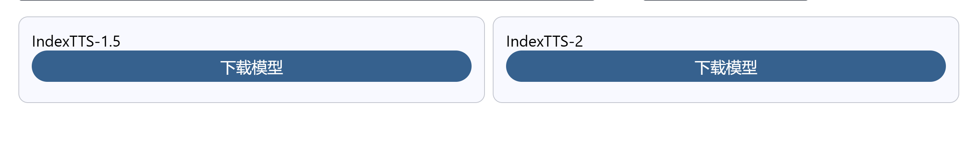Click the IndexTTS-2 title label
The height and width of the screenshot is (157, 980).
[544, 42]
